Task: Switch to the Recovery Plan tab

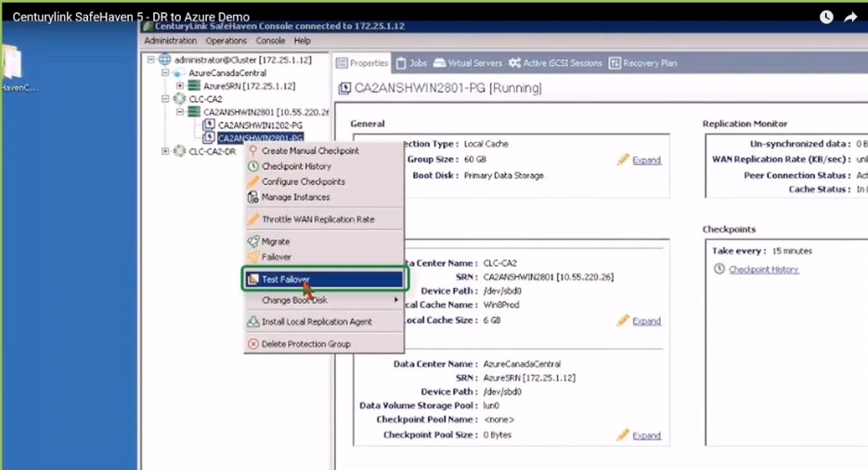Action: [642, 63]
